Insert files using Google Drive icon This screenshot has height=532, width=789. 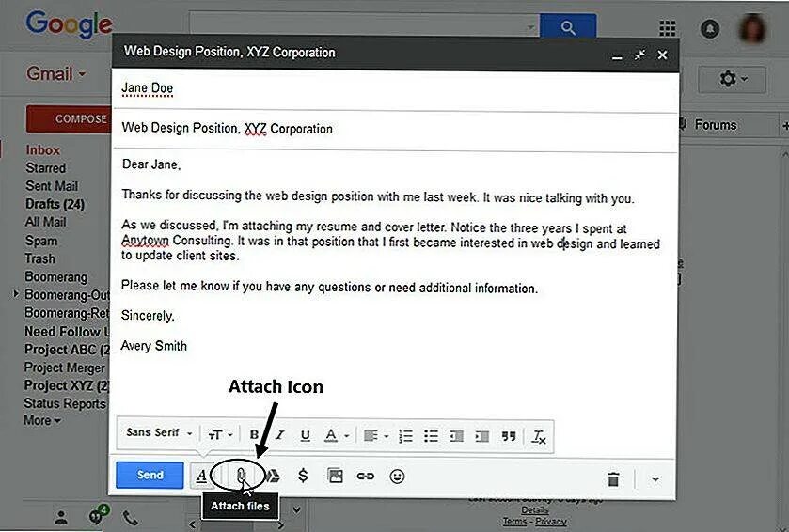tap(272, 476)
